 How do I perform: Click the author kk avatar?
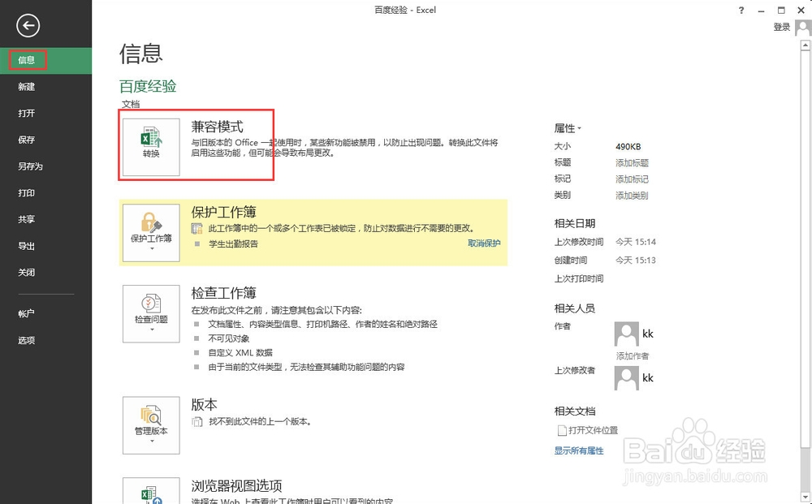coord(627,334)
